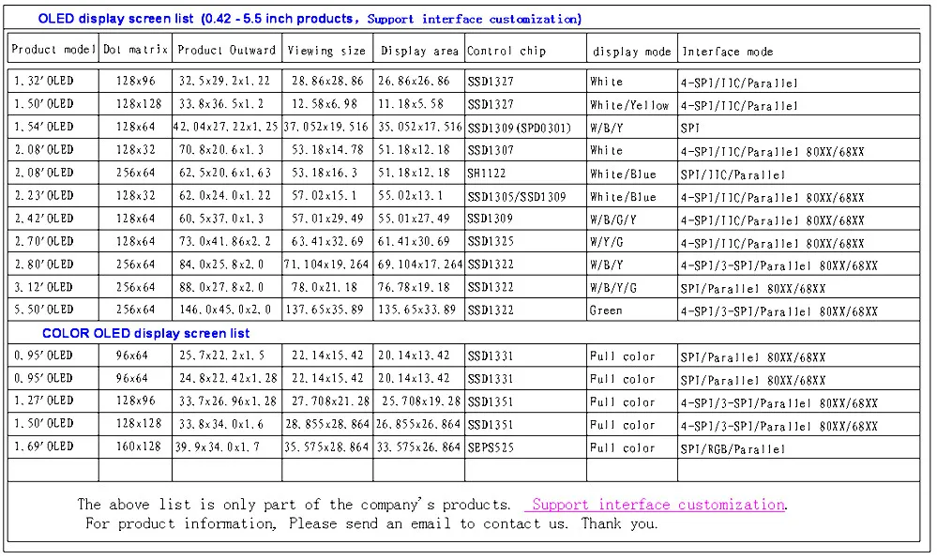Viewport: 937px width, 560px height.
Task: Click the pink Support interface customization link
Action: tap(657, 505)
